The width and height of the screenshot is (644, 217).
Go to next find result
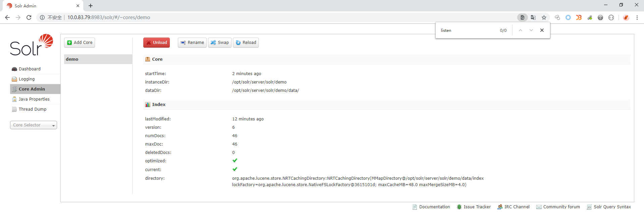pyautogui.click(x=531, y=30)
